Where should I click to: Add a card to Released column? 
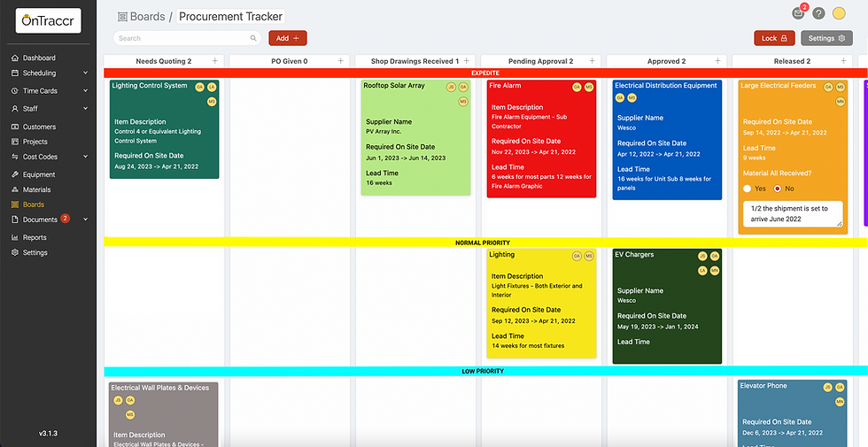tap(843, 61)
